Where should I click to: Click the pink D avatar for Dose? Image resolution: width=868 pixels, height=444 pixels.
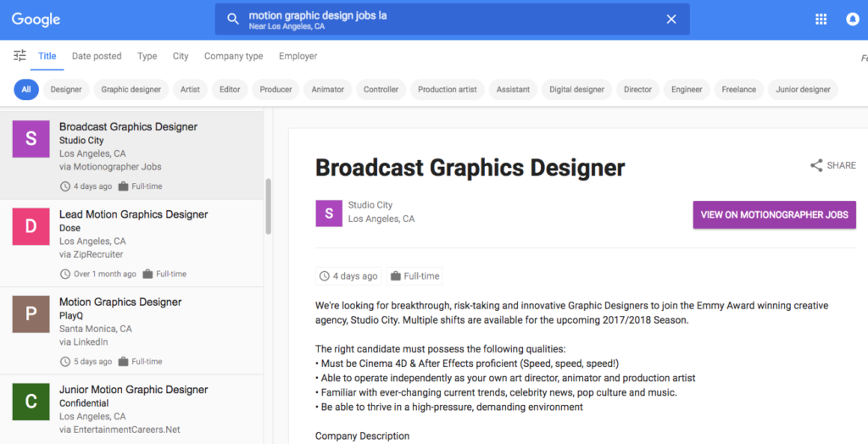pyautogui.click(x=31, y=226)
